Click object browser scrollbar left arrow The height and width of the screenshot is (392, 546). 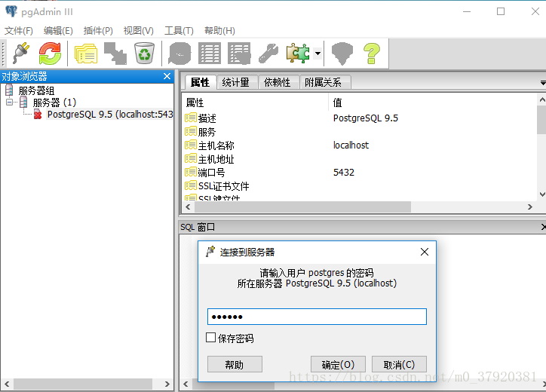click(7, 384)
